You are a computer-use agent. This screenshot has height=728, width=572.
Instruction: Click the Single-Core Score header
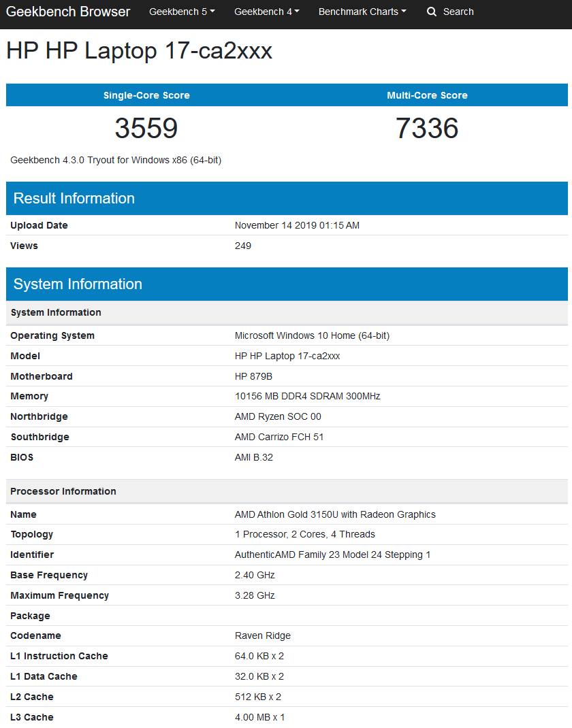146,95
